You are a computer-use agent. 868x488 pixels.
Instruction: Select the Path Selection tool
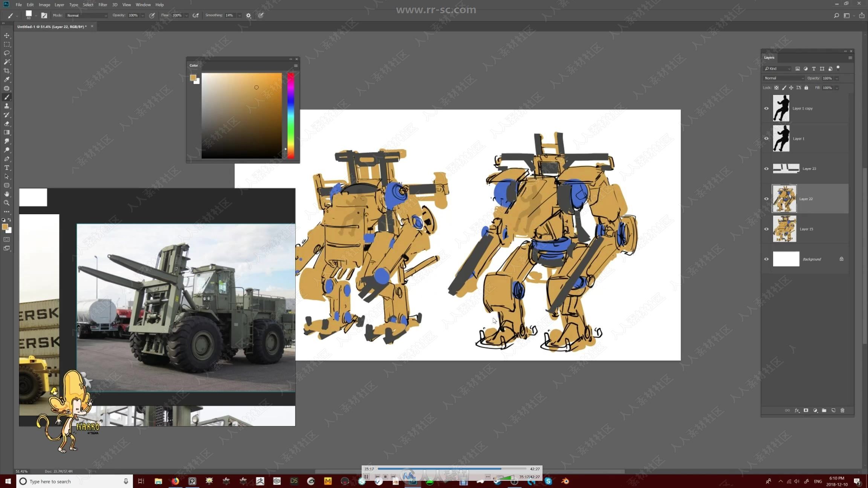[7, 176]
